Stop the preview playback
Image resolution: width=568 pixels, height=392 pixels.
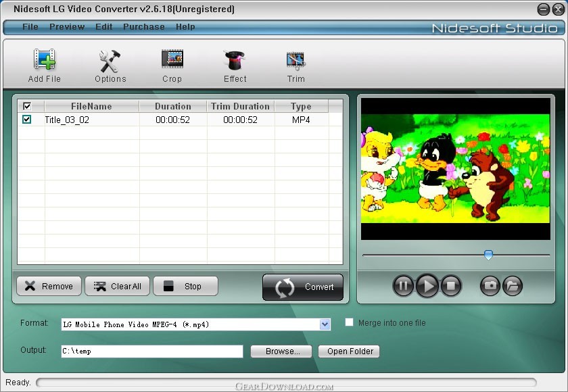[451, 286]
